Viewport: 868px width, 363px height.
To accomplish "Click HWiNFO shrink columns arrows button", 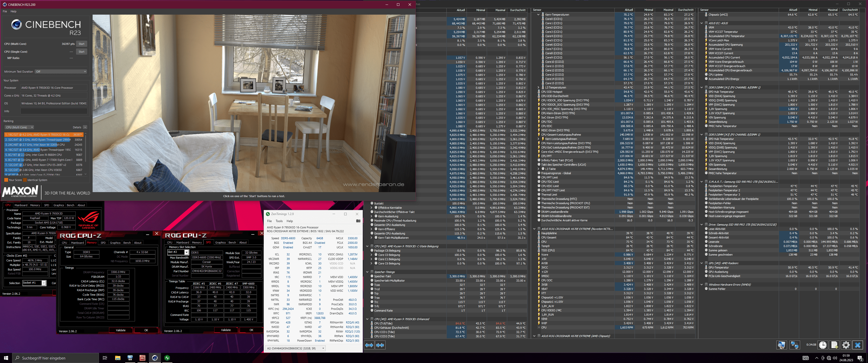I will point(380,345).
